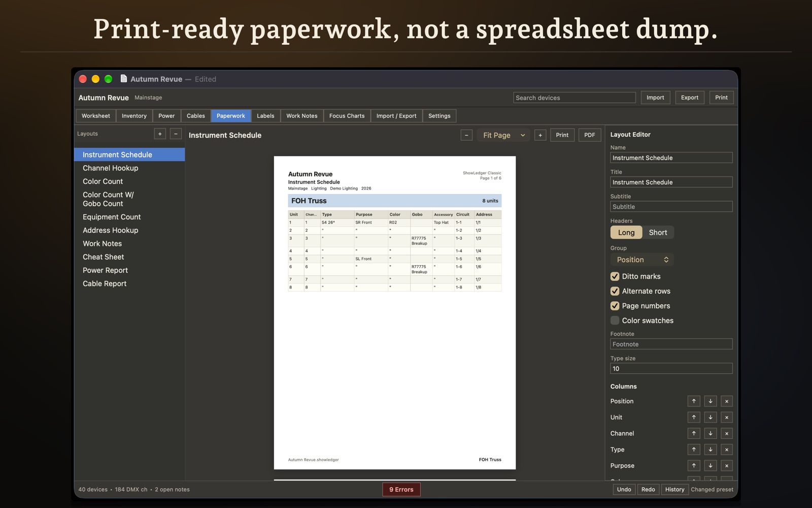812x508 pixels.
Task: Select Cheat Sheet layout
Action: pyautogui.click(x=129, y=257)
